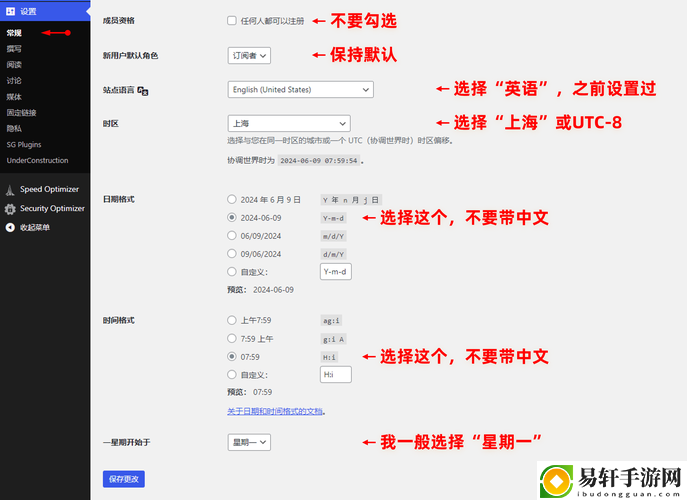Screen dimensions: 687x500
Task: Tick the anyone can register checkbox
Action: [x=232, y=21]
